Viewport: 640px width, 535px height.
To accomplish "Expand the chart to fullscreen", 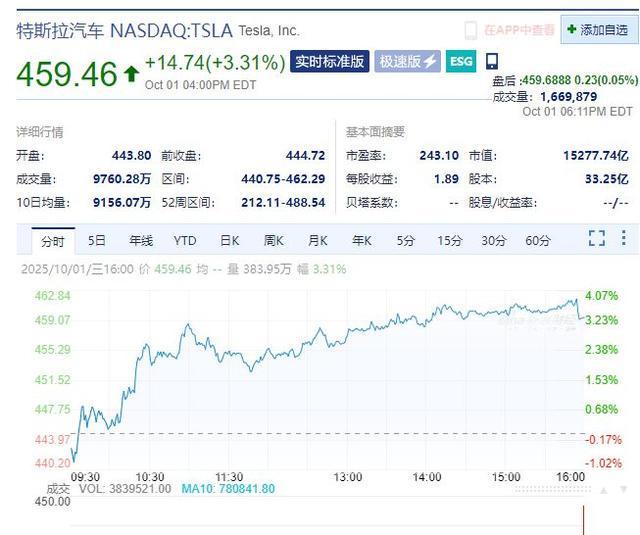I will pyautogui.click(x=597, y=239).
